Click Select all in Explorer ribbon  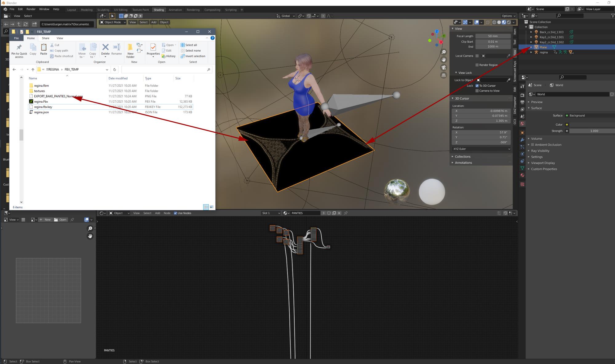pos(189,45)
